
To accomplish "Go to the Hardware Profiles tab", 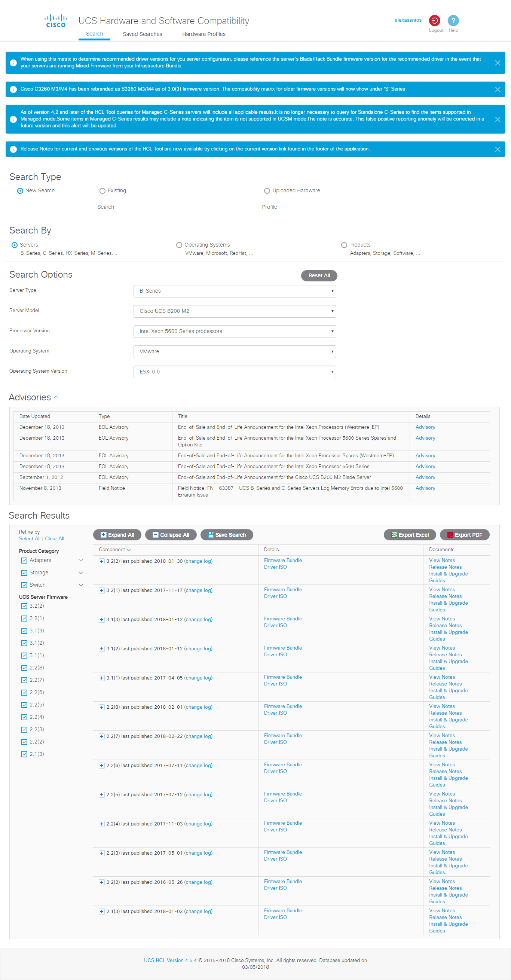I will [204, 34].
